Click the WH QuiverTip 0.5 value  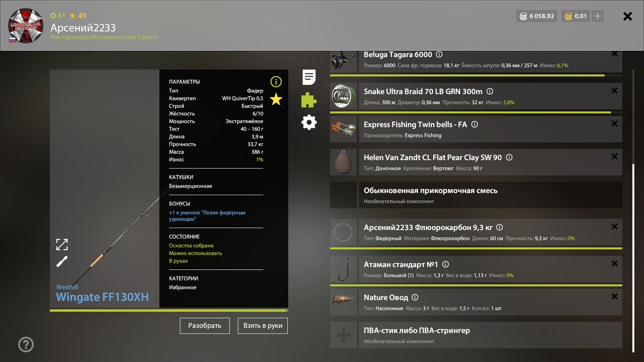coord(243,99)
